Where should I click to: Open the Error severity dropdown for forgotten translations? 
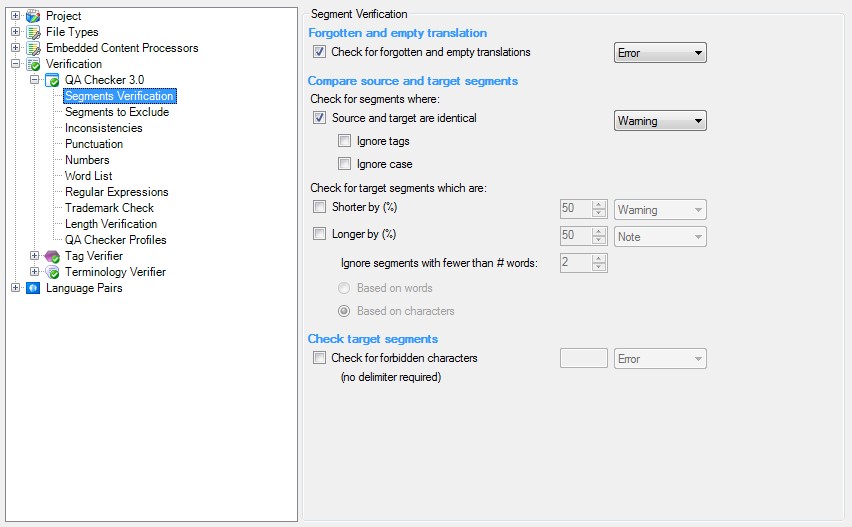point(660,53)
